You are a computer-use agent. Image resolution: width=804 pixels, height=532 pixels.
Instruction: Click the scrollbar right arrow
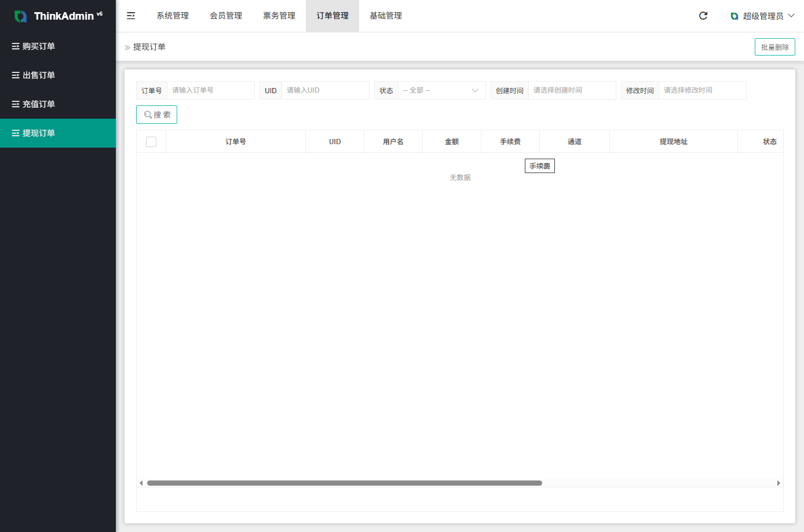click(x=779, y=483)
